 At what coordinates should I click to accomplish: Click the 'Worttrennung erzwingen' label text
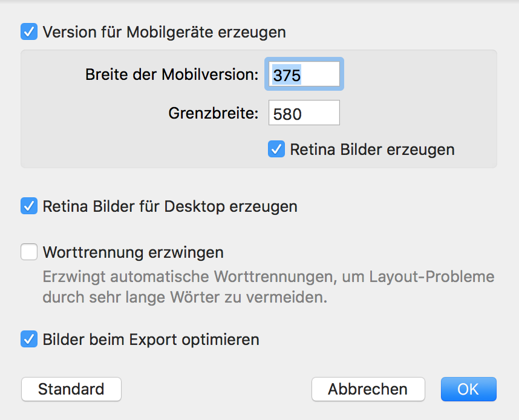click(133, 252)
